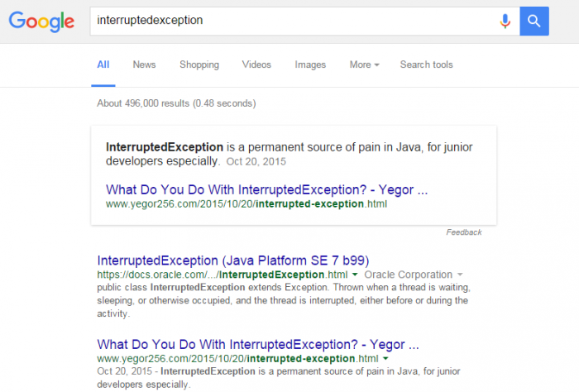Click the blue magnifier search button
The height and width of the screenshot is (392, 579).
(534, 21)
